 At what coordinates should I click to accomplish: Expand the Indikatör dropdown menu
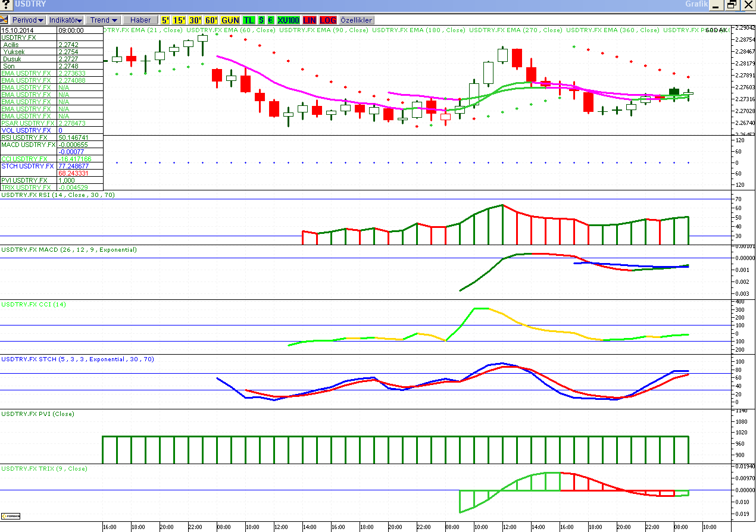[65, 20]
